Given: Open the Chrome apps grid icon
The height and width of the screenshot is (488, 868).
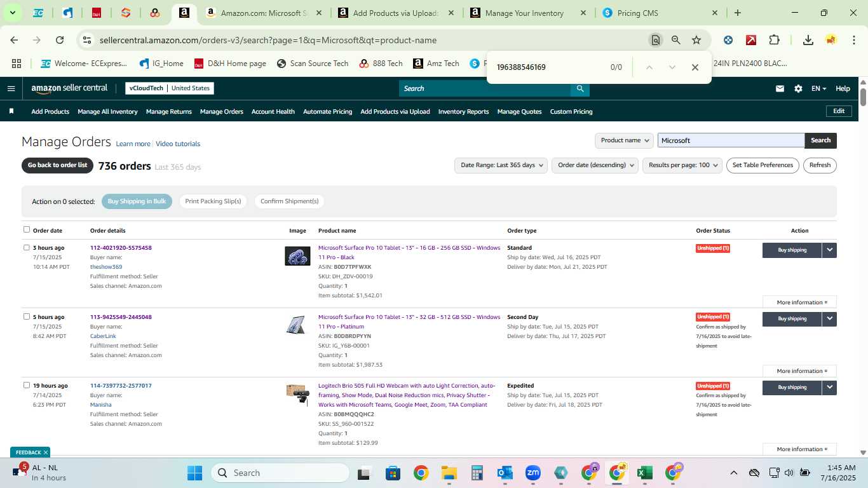Looking at the screenshot, I should point(17,64).
